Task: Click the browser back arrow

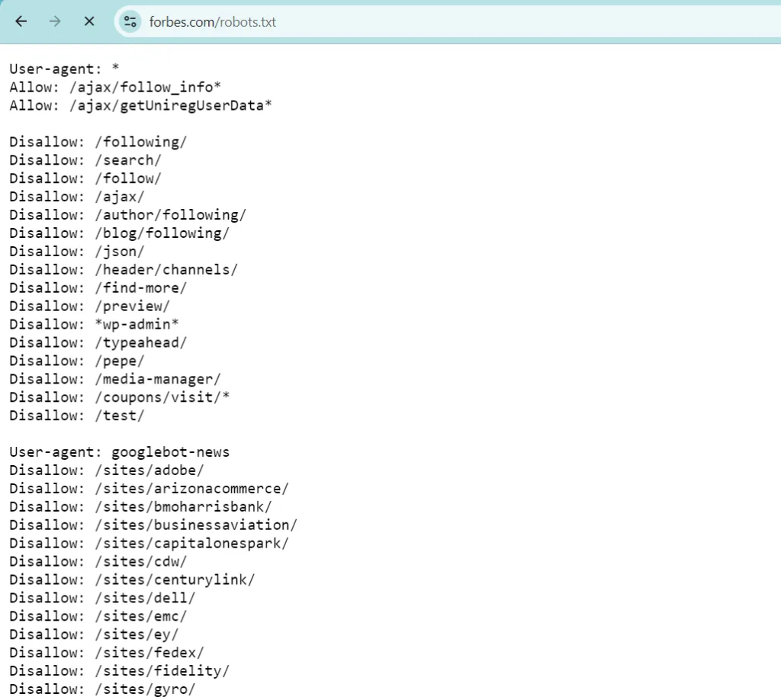Action: click(x=21, y=21)
